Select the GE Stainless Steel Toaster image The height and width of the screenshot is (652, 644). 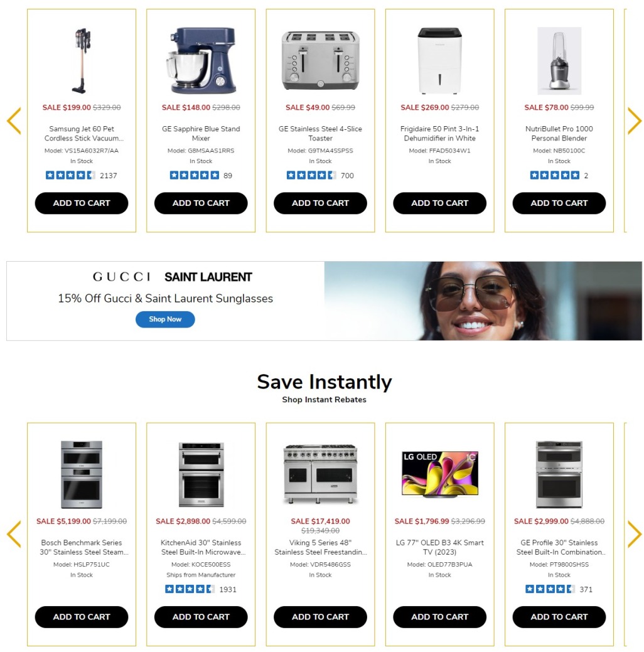point(320,61)
